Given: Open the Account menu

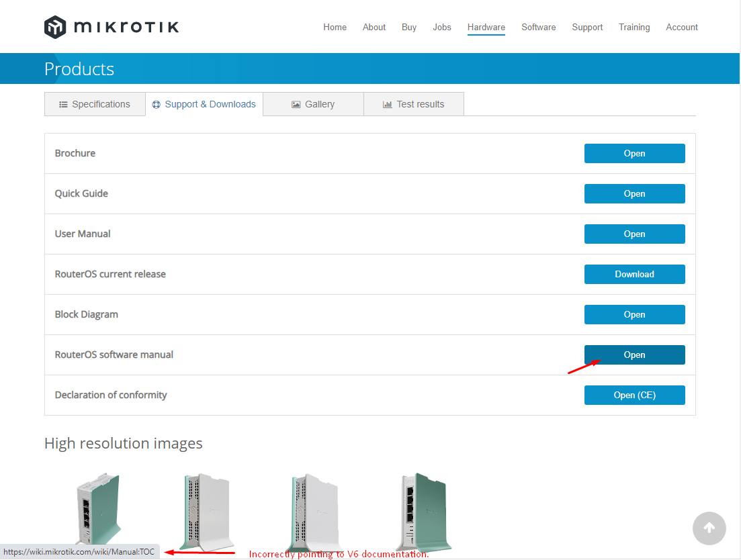Looking at the screenshot, I should click(681, 28).
